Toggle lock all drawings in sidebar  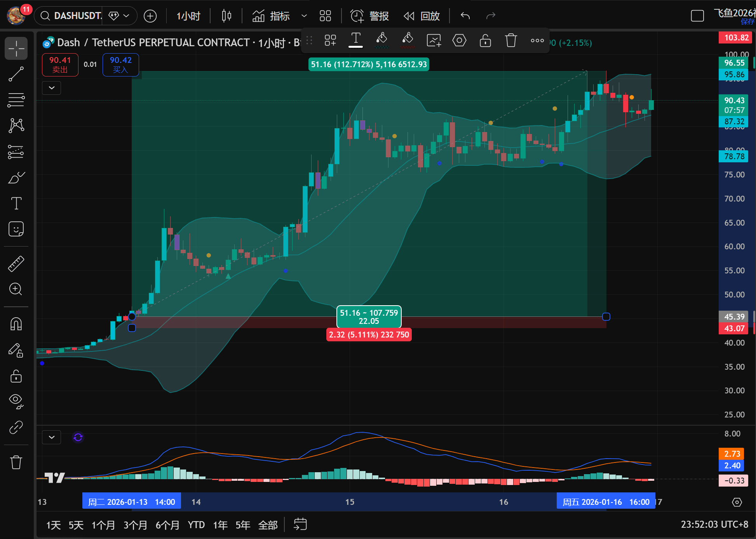click(16, 376)
